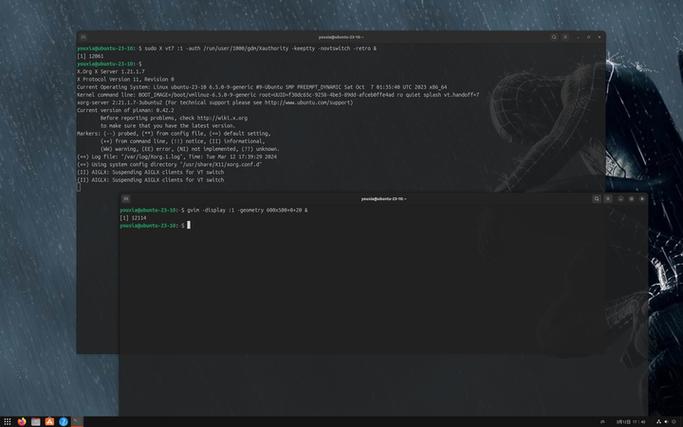The height and width of the screenshot is (427, 683).
Task: Open the clock and date in panel
Action: [631, 422]
